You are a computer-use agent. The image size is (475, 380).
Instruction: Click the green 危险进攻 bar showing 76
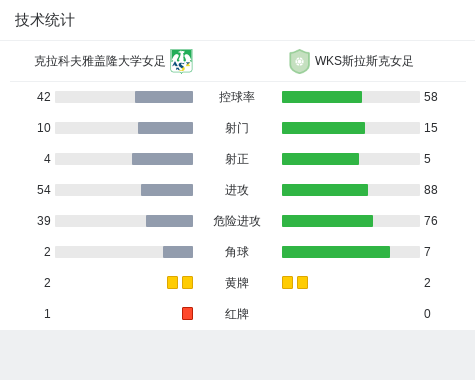coord(327,221)
